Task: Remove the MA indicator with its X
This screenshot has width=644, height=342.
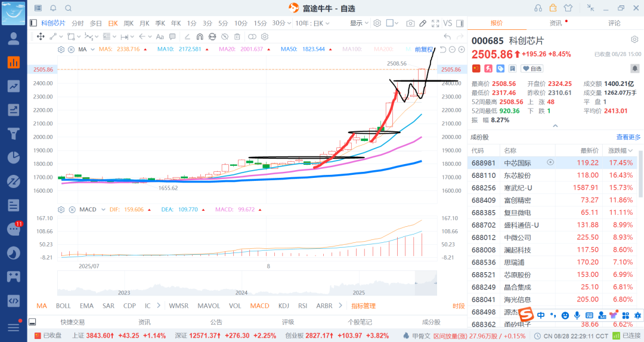Action: point(71,50)
